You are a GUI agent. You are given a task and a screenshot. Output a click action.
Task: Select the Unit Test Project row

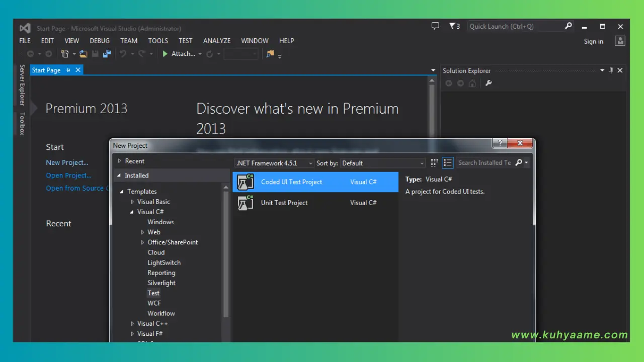tap(315, 203)
